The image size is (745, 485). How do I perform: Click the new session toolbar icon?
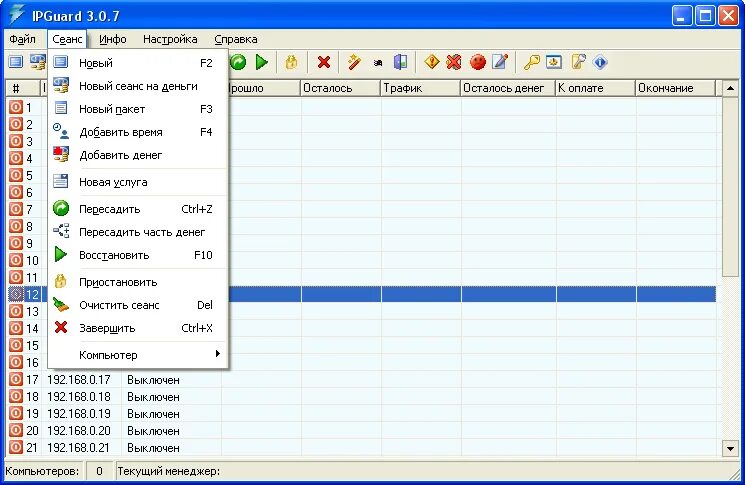pyautogui.click(x=16, y=62)
